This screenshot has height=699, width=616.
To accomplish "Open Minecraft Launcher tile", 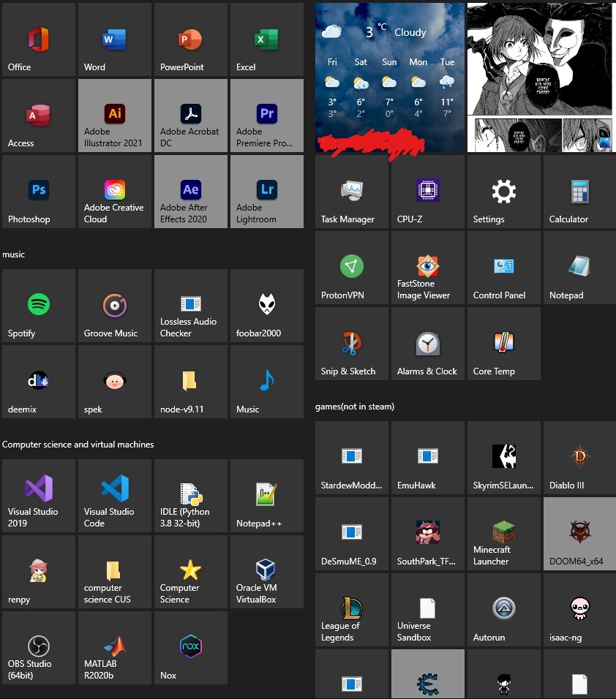I will tap(504, 534).
